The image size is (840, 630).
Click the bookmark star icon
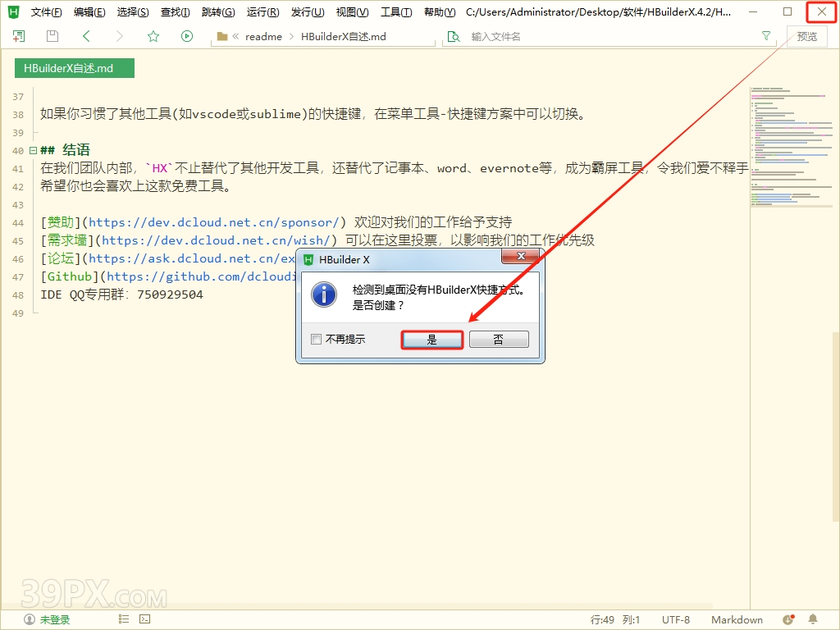click(x=153, y=36)
